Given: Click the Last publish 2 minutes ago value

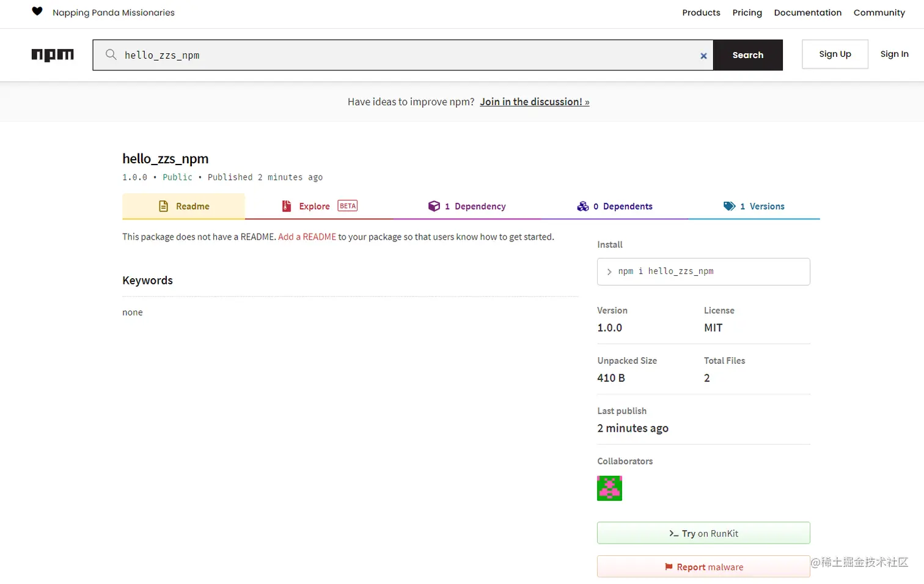Looking at the screenshot, I should (x=632, y=428).
